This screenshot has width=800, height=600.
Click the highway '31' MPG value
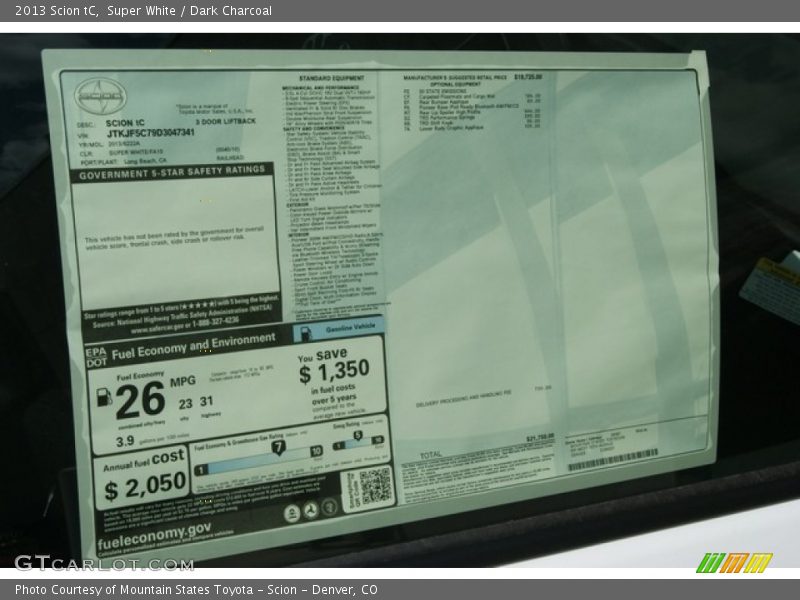[x=206, y=402]
